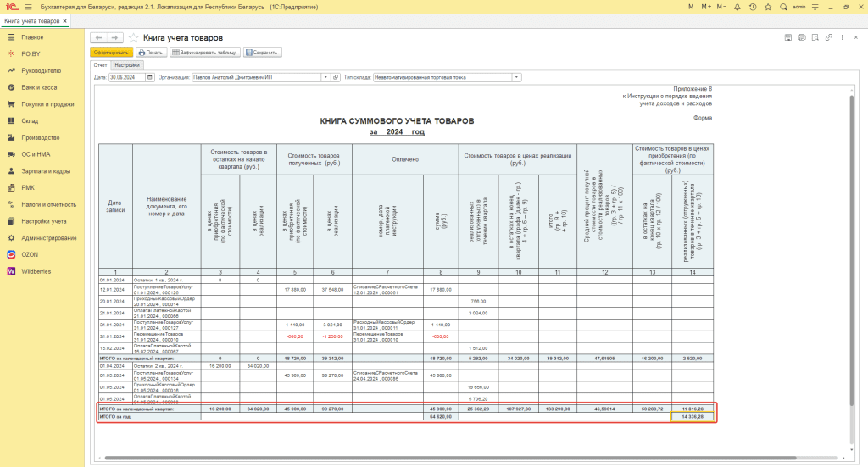Go forward with the right arrow button

coord(114,37)
